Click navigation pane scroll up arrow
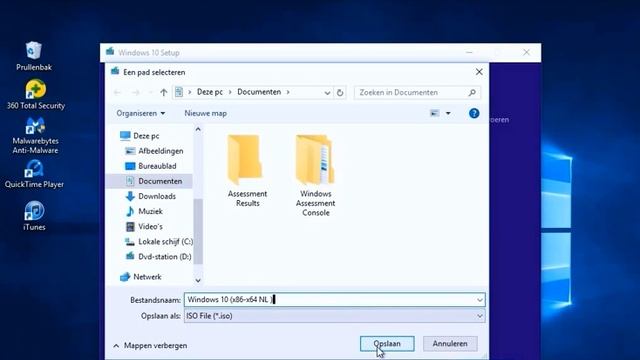Screen dimensions: 640x360 198,129
